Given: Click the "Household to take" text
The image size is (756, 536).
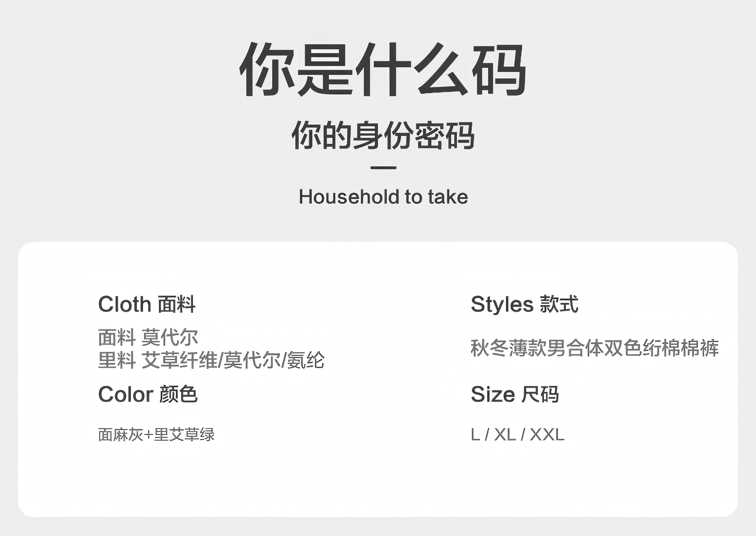Looking at the screenshot, I should [x=383, y=197].
